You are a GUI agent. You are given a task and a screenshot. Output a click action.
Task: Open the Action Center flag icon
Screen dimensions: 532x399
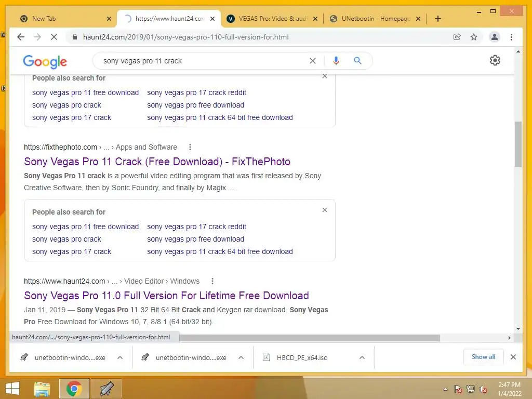(x=458, y=389)
